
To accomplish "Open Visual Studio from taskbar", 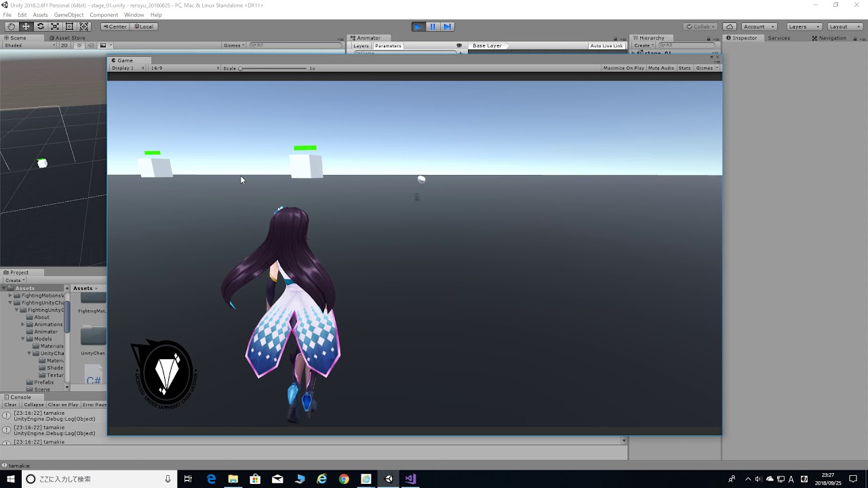I will point(410,479).
